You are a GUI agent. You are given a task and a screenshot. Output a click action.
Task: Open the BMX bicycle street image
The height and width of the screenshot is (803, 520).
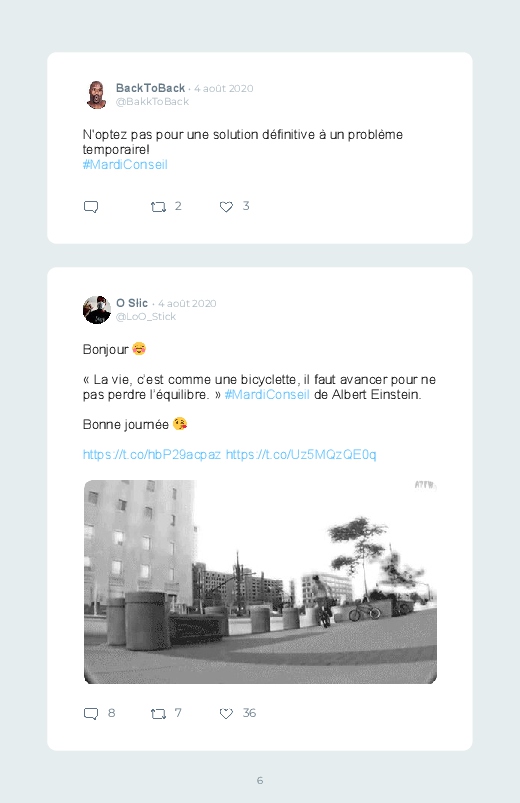tap(260, 582)
